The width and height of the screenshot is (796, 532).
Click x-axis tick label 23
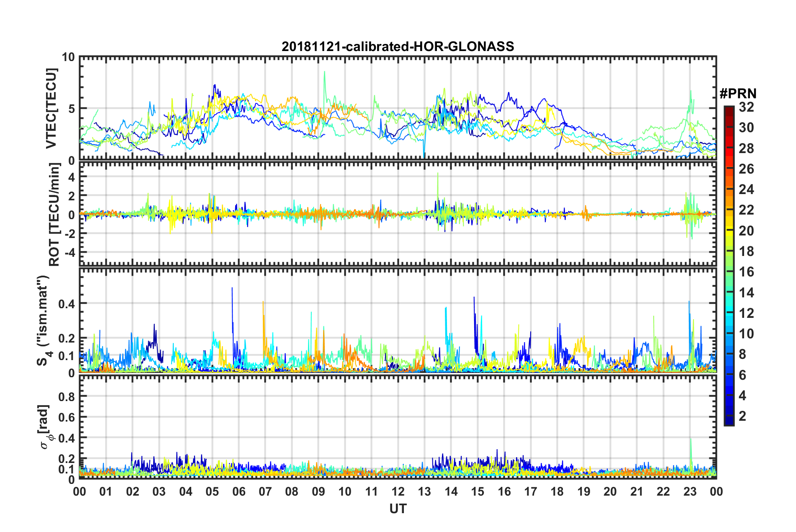tap(690, 491)
